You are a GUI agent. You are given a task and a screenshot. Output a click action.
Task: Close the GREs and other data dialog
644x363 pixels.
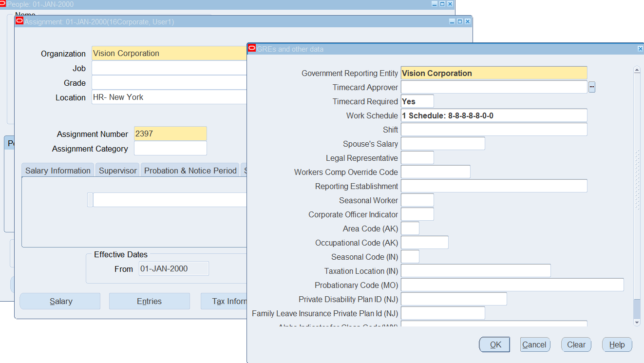(x=640, y=49)
